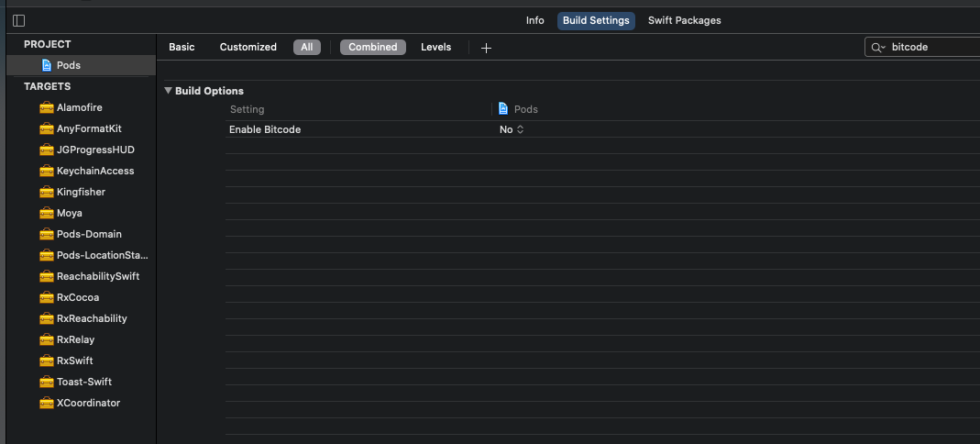Open the Swift Packages tab
Viewport: 980px width, 444px height.
tap(685, 20)
